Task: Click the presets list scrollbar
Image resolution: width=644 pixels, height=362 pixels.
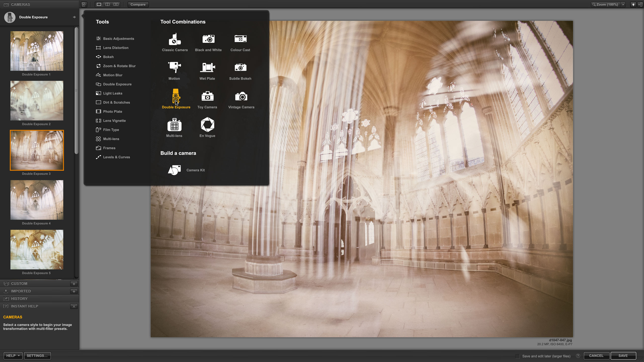Action: click(x=76, y=90)
